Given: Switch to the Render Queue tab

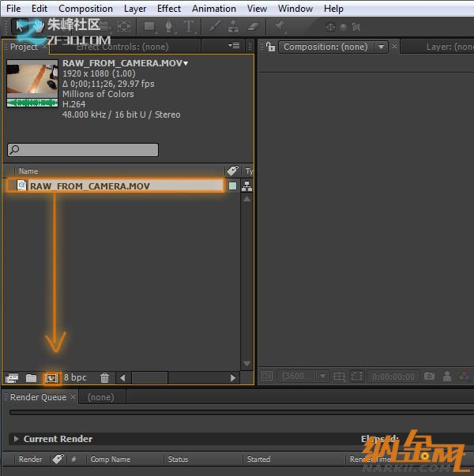Looking at the screenshot, I should click(38, 397).
